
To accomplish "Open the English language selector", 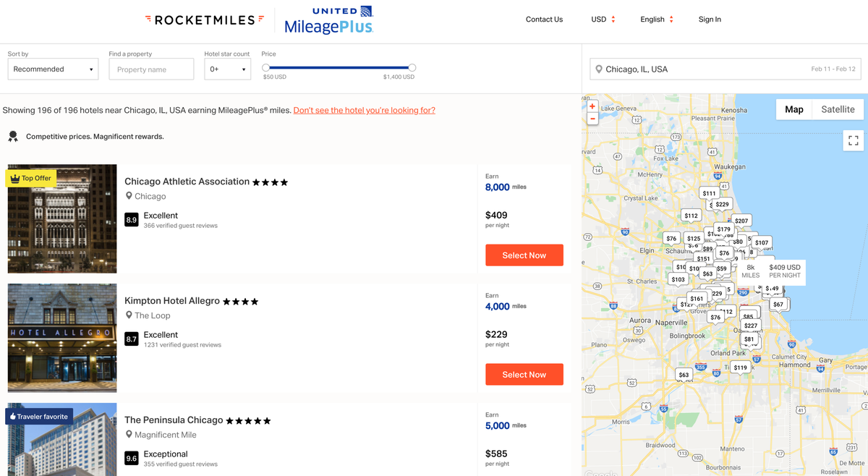I will 657,20.
